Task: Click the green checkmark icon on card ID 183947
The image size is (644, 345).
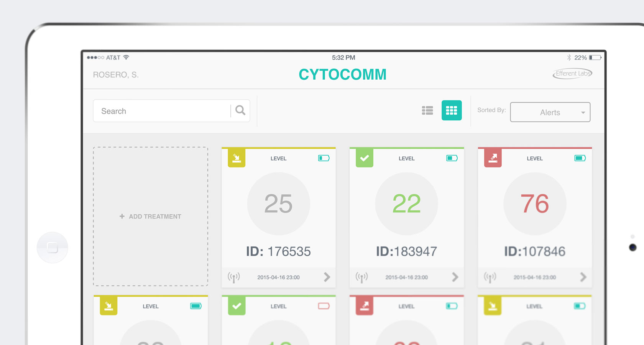Action: pyautogui.click(x=364, y=158)
